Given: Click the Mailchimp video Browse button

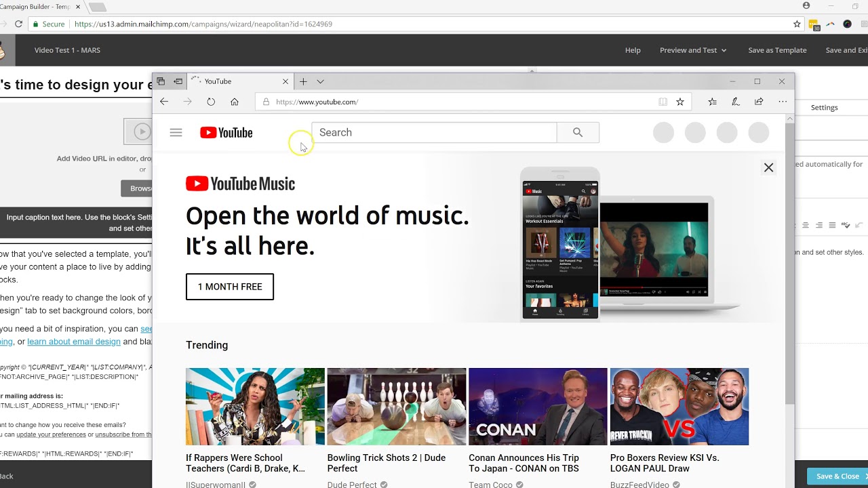Looking at the screenshot, I should coord(137,188).
